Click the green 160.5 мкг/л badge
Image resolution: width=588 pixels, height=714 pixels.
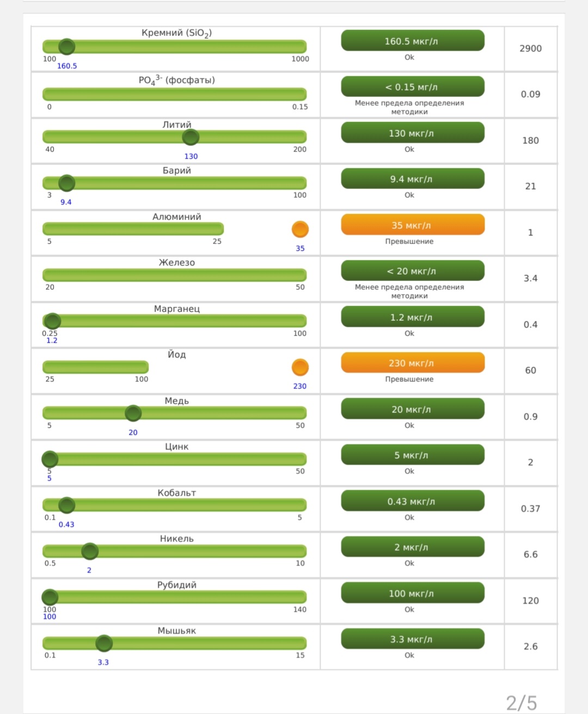coord(412,41)
